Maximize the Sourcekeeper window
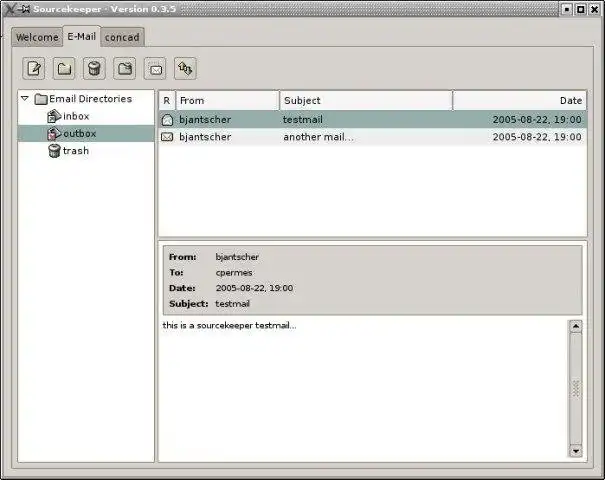Image resolution: width=605 pixels, height=480 pixels. (x=580, y=9)
